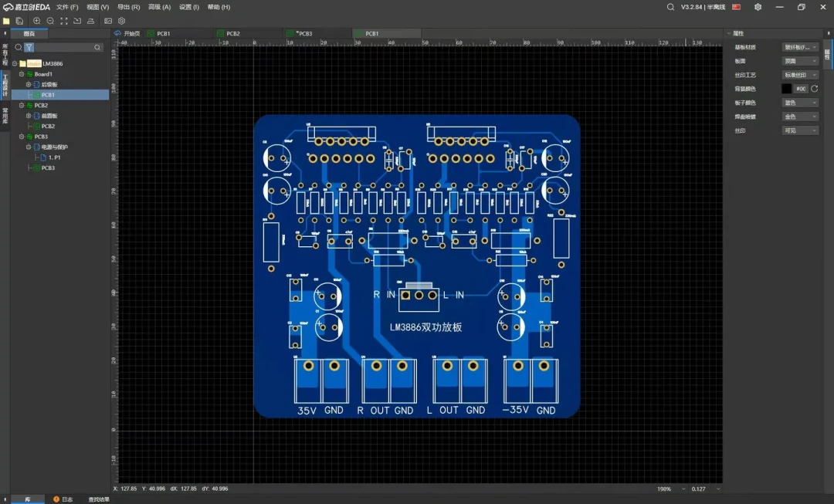The image size is (834, 504).
Task: Collapse the Board1 tree node
Action: coord(22,74)
